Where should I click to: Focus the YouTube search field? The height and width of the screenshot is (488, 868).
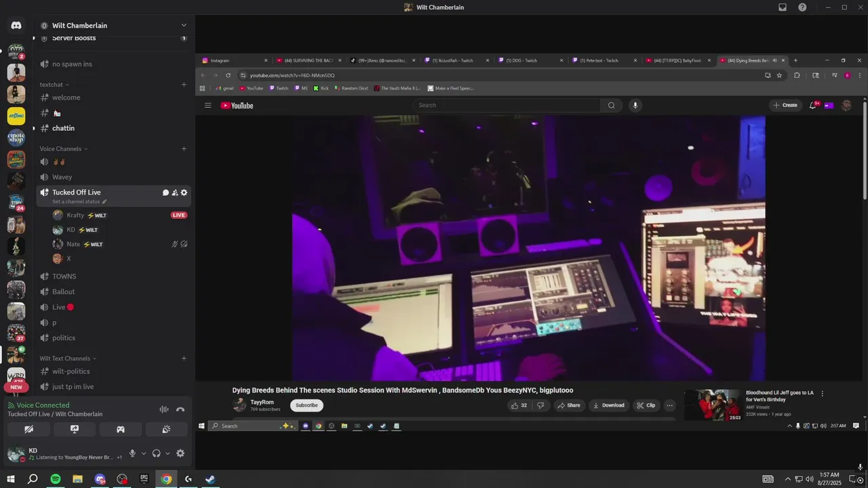click(x=507, y=106)
